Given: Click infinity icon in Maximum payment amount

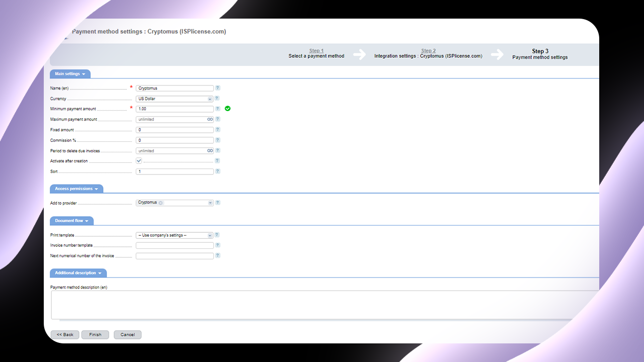Looking at the screenshot, I should click(210, 120).
